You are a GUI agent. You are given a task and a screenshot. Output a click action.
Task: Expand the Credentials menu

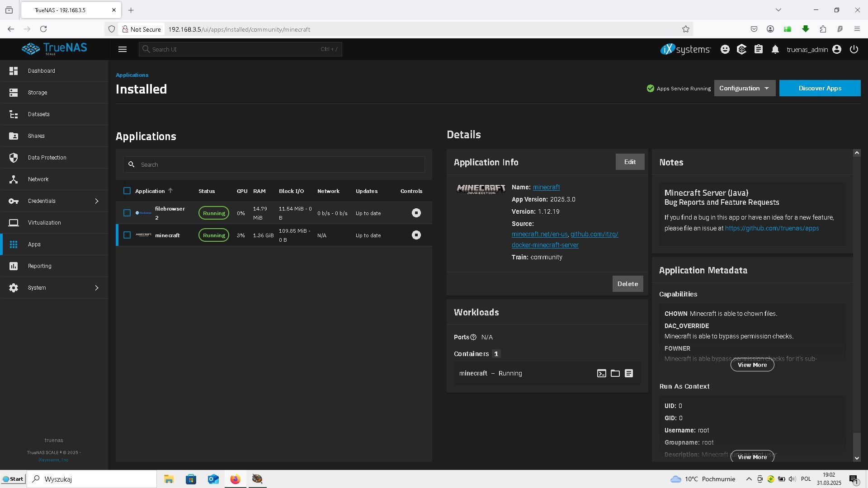[x=54, y=201]
